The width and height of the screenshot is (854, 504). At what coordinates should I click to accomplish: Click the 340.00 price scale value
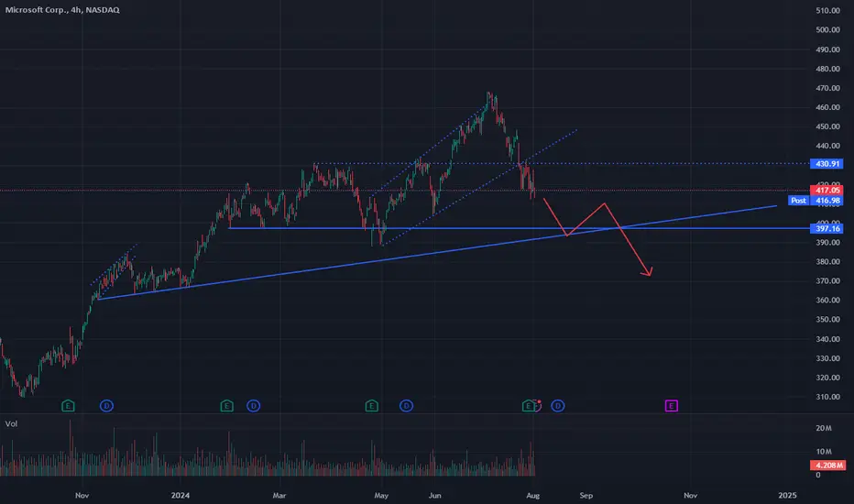[x=827, y=339]
